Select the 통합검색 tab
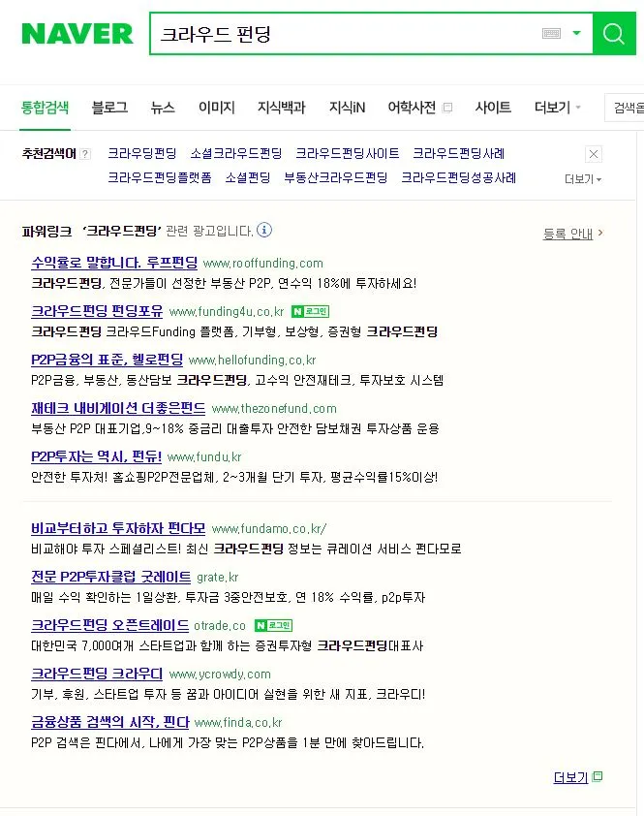This screenshot has width=644, height=816. (45, 108)
